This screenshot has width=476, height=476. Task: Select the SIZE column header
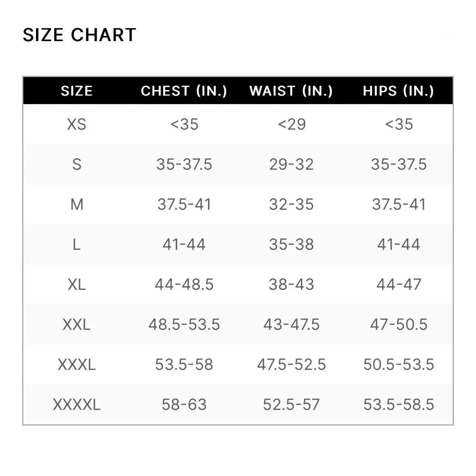click(77, 91)
